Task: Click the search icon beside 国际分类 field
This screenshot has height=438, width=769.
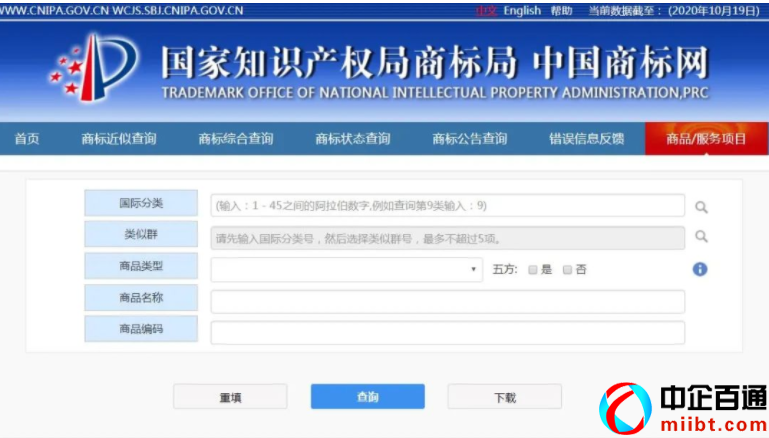Action: [701, 207]
